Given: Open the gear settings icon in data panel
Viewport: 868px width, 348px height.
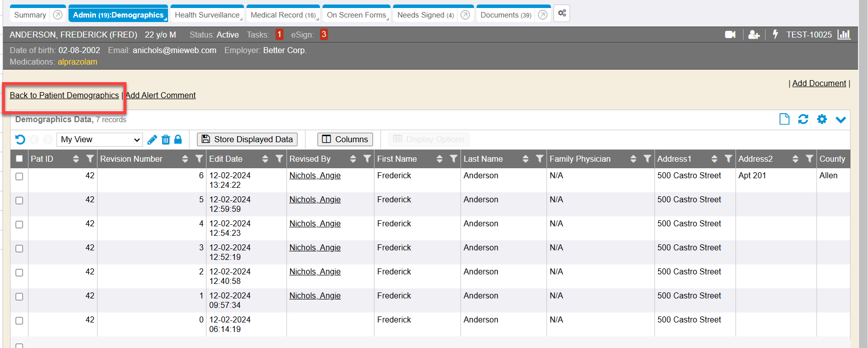Looking at the screenshot, I should [x=822, y=119].
